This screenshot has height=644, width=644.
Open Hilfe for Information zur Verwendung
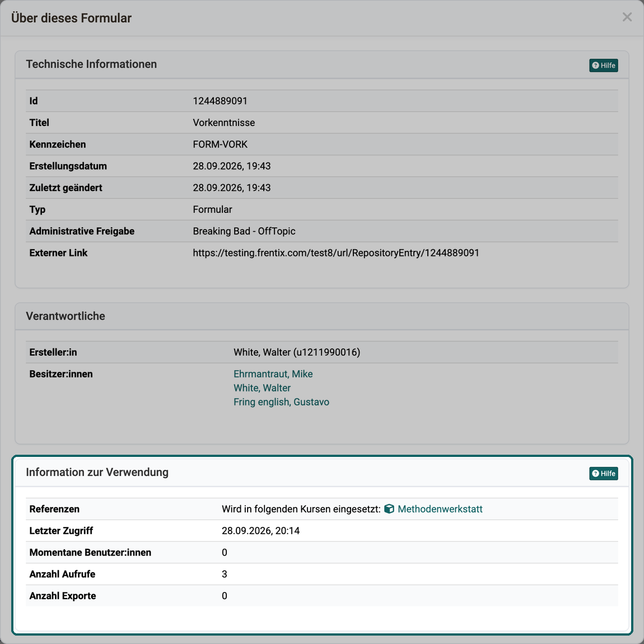point(603,474)
